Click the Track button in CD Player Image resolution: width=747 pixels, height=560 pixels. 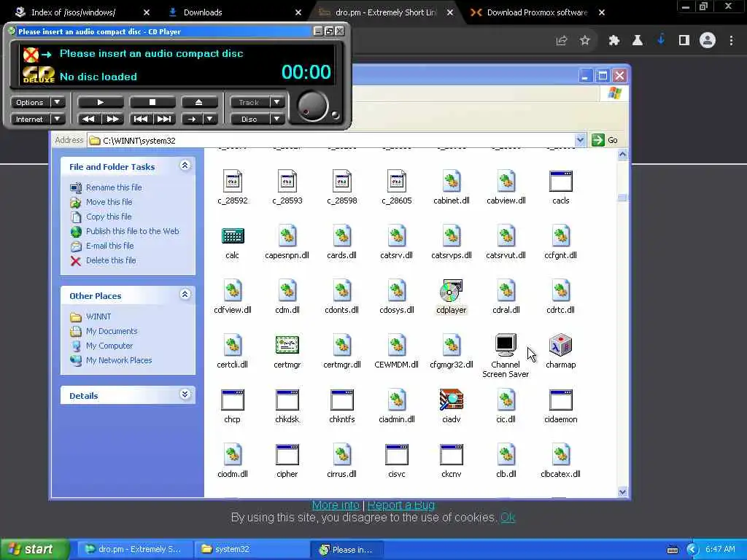[249, 102]
